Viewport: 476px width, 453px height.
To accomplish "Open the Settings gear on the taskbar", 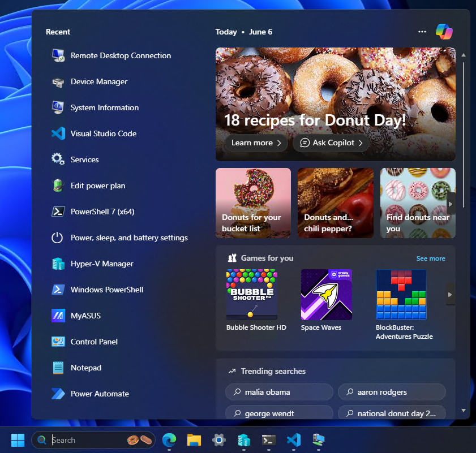I will pyautogui.click(x=219, y=440).
